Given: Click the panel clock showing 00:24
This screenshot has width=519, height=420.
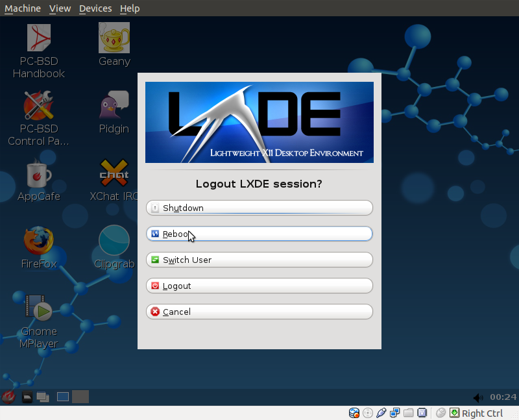Looking at the screenshot, I should (x=503, y=397).
